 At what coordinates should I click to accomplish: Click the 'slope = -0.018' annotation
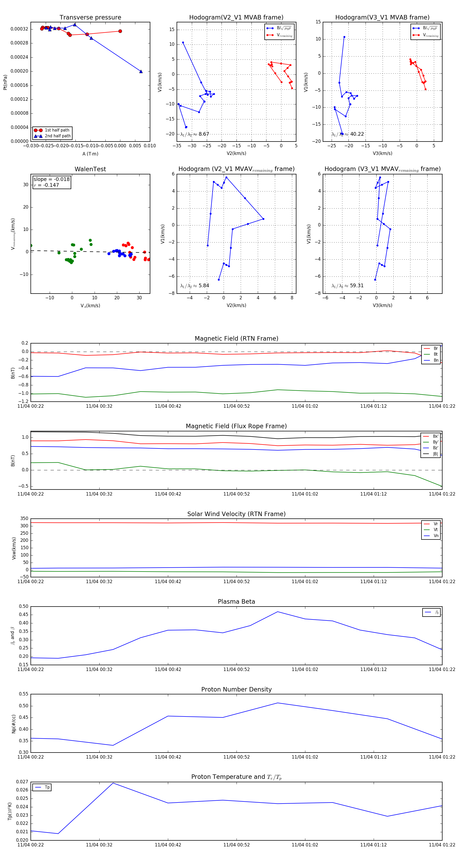point(52,179)
